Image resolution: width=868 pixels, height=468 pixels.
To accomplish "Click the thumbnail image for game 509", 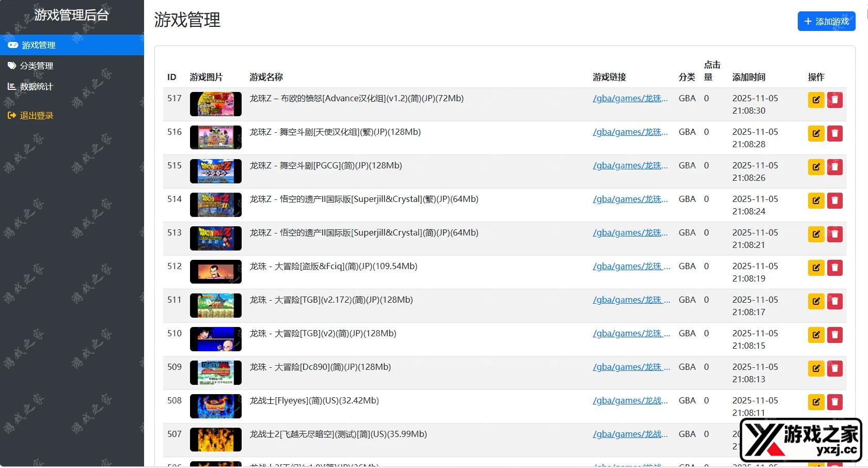I will [216, 372].
